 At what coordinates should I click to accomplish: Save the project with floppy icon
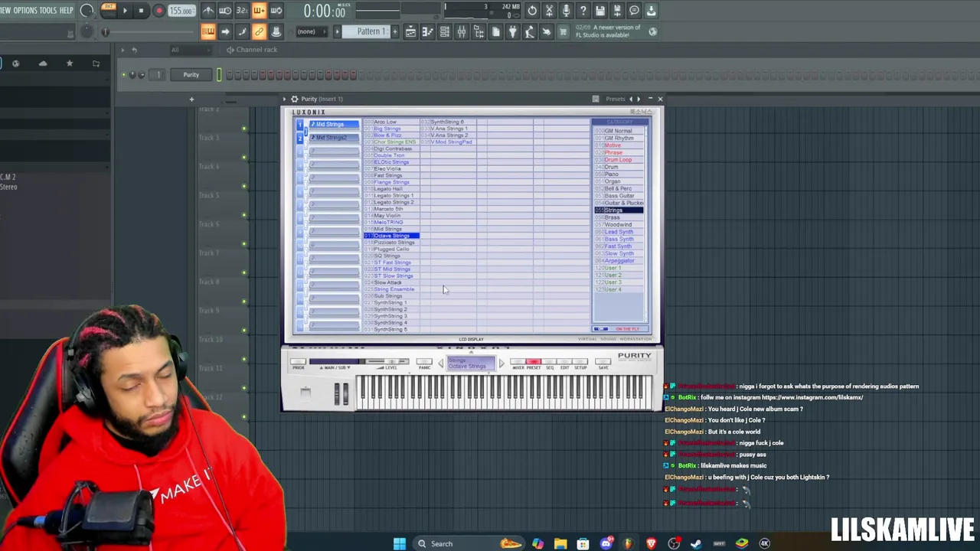(600, 11)
